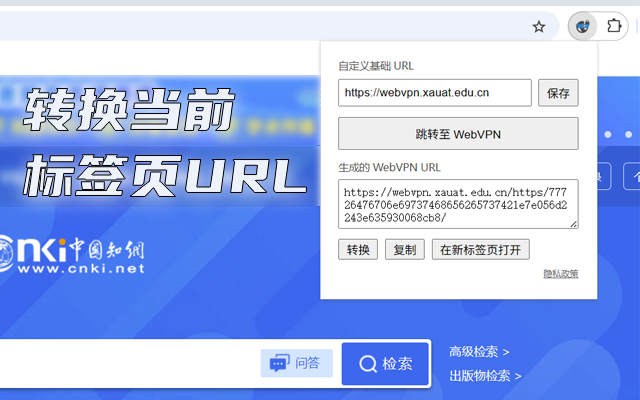Open the WebVPN extension icon in toolbar
This screenshot has width=640, height=400.
(x=582, y=27)
